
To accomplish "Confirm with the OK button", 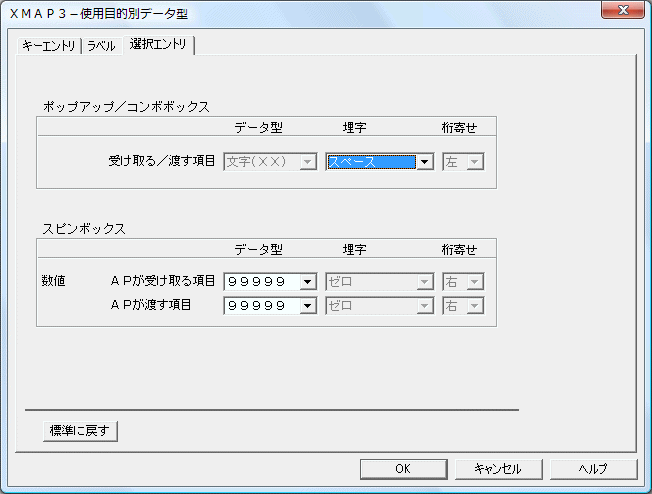I will point(404,469).
